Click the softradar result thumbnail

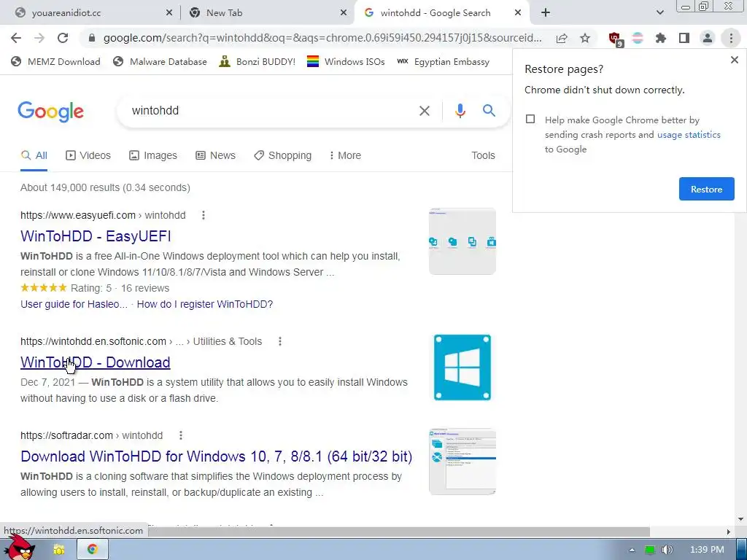[x=462, y=462]
